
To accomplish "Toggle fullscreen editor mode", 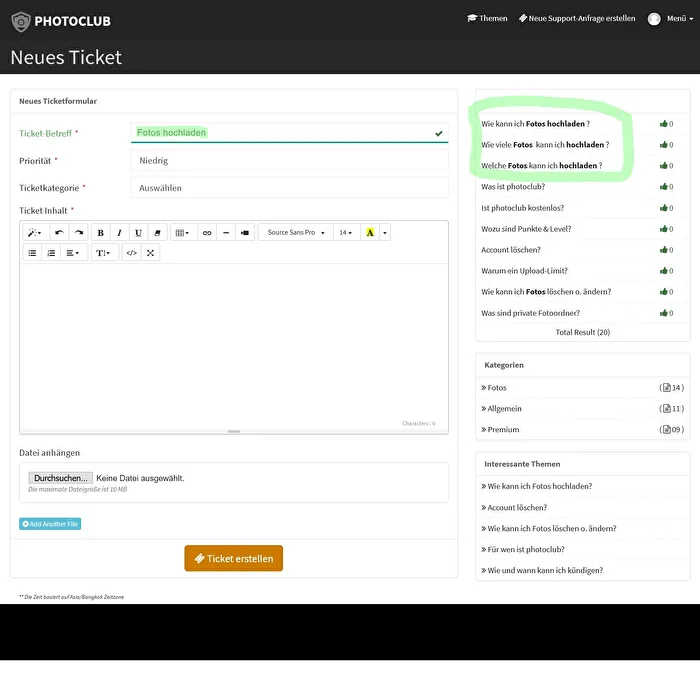I will [150, 253].
